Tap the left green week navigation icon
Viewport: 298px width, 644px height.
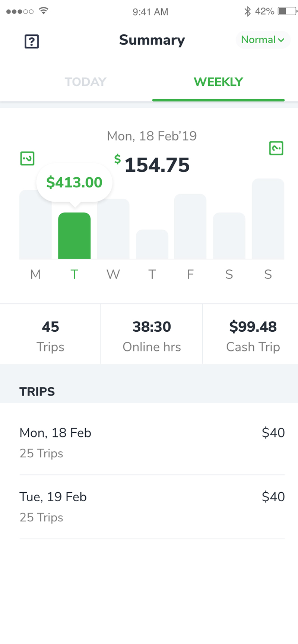(x=27, y=158)
